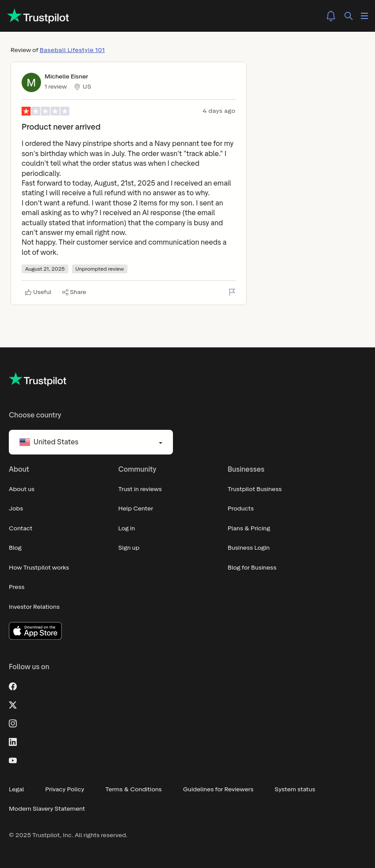Open the Legal footer link

pyautogui.click(x=16, y=790)
